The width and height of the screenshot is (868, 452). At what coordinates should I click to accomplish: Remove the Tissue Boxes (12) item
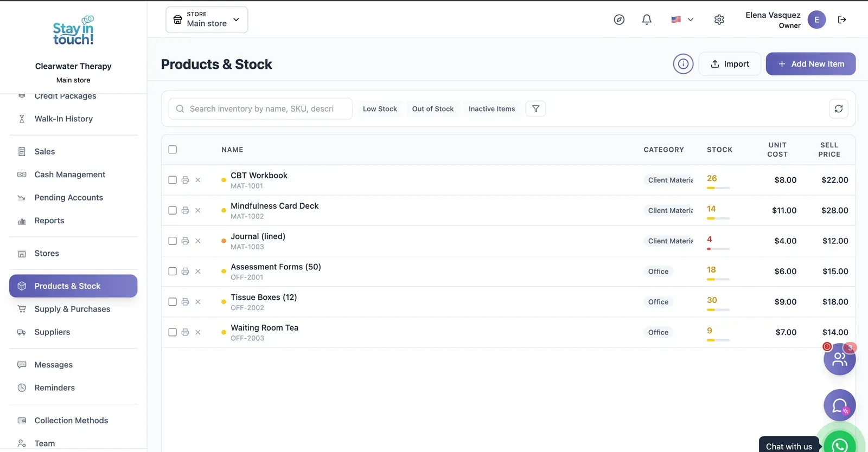click(x=198, y=302)
